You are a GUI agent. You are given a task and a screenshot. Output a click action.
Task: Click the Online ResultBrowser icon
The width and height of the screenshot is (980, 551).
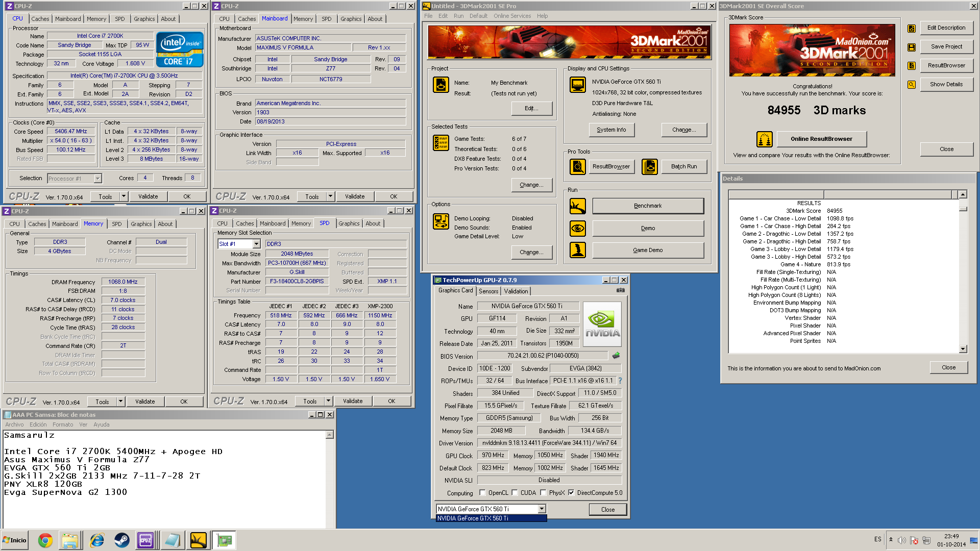pyautogui.click(x=764, y=139)
